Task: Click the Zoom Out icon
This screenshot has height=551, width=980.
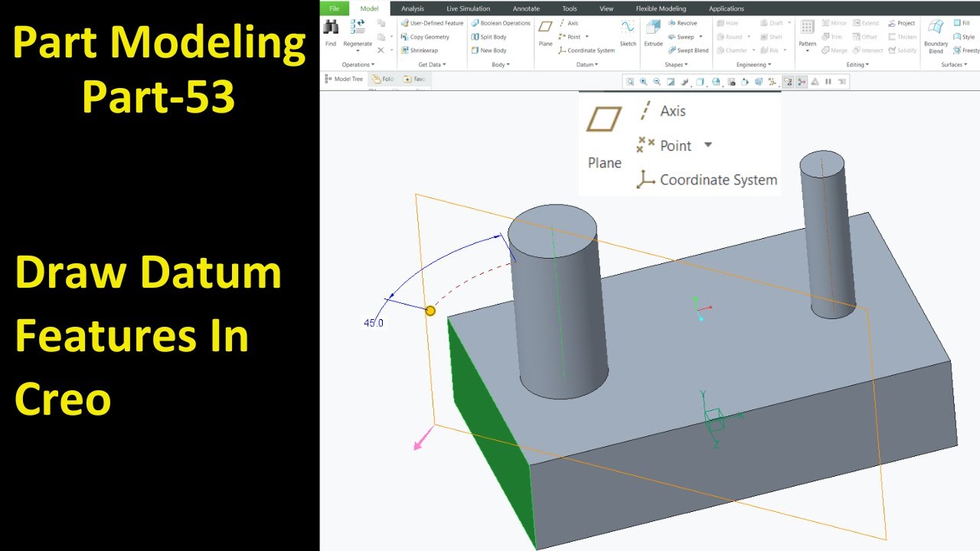Action: [x=657, y=82]
